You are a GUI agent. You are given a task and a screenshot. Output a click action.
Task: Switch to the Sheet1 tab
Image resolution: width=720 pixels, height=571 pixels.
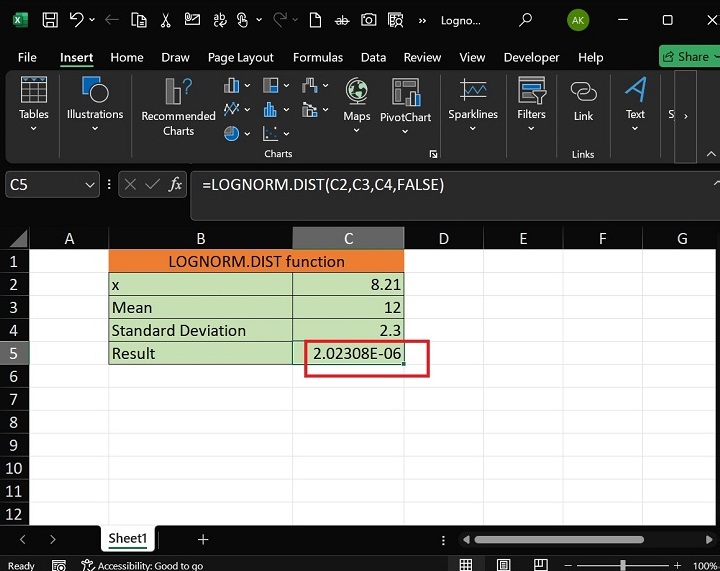click(x=127, y=539)
